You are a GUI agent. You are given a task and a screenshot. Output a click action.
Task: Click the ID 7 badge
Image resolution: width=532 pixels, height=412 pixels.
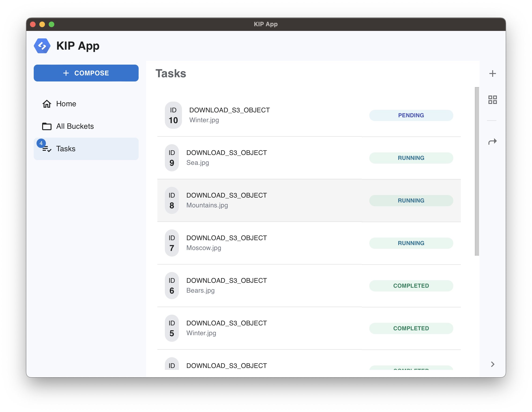[x=172, y=243]
